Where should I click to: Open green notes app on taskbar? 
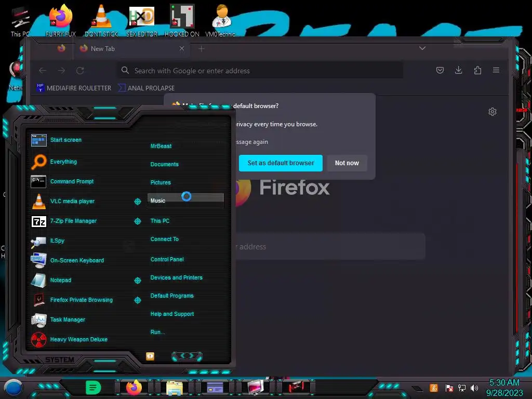point(94,388)
